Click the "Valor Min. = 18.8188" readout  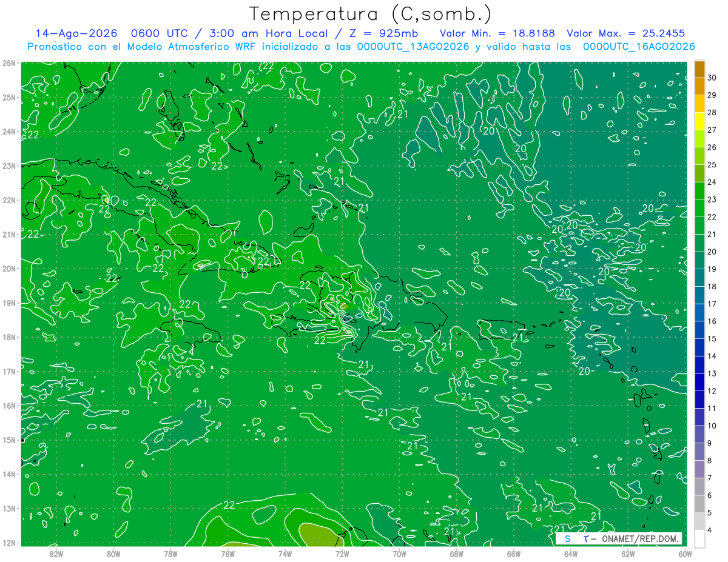(497, 34)
